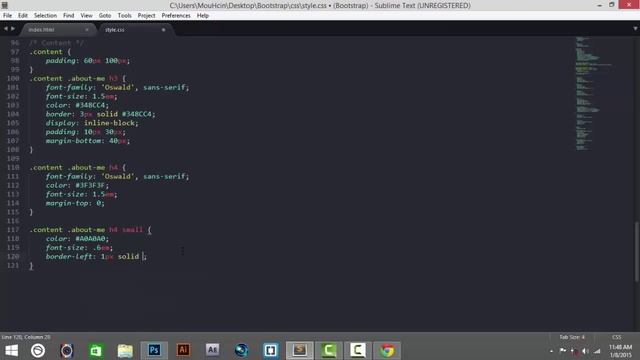640x360 pixels.
Task: Click the unsaved dot on style.css tab
Action: point(163,30)
